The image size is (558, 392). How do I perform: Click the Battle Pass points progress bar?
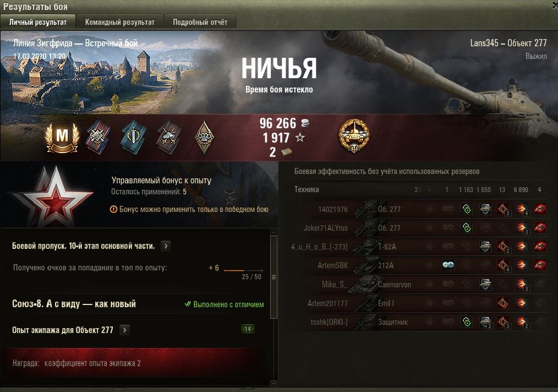point(243,270)
